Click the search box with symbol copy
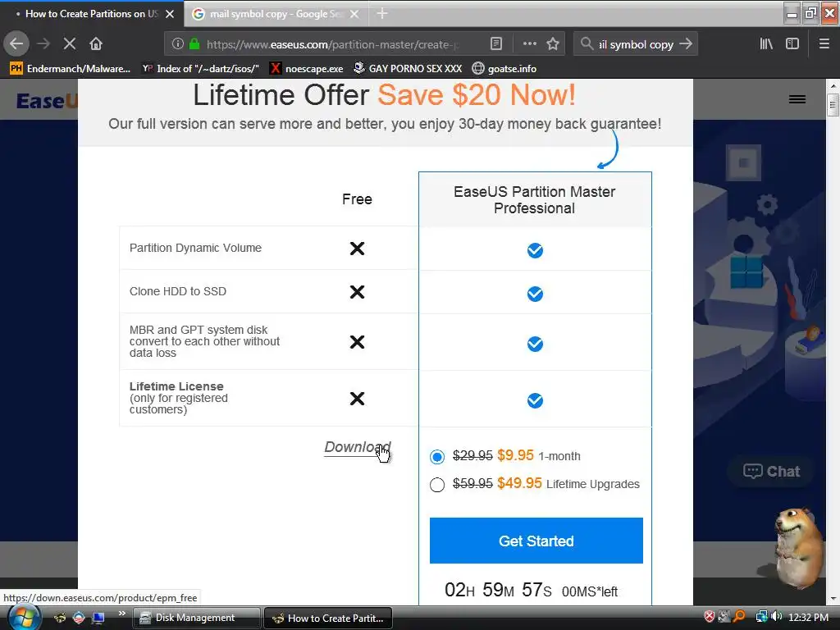This screenshot has height=630, width=840. (x=636, y=44)
